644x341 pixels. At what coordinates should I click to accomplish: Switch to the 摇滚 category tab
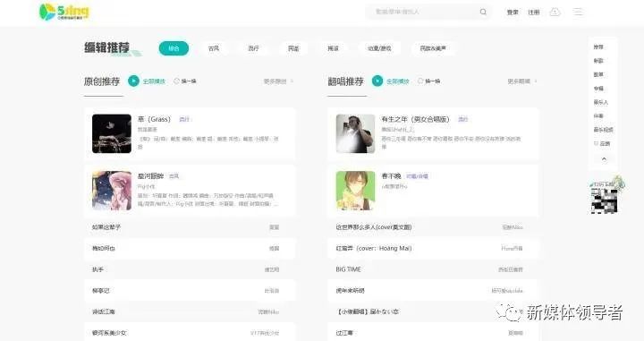coord(333,48)
